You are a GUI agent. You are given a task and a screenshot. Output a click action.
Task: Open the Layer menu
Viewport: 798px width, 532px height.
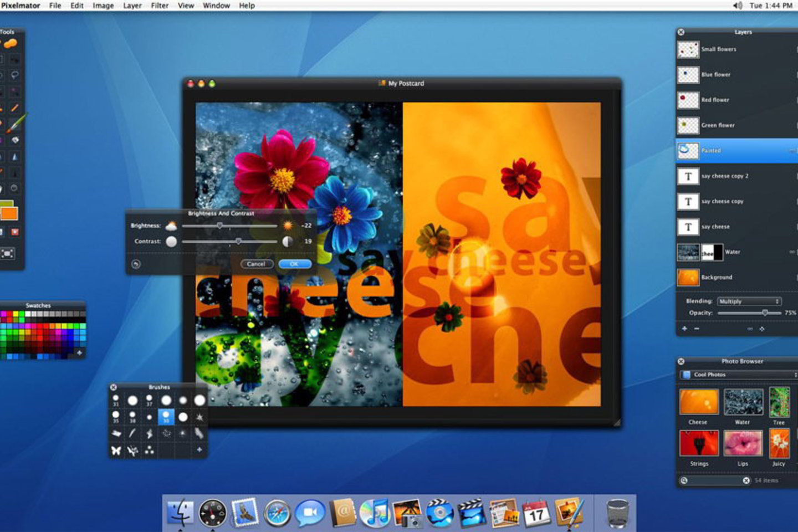tap(132, 6)
